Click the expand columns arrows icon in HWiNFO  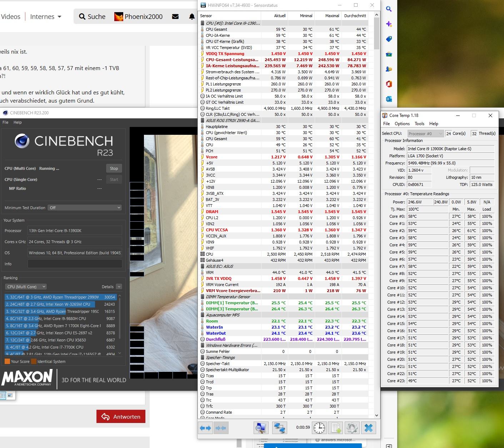coord(206,428)
